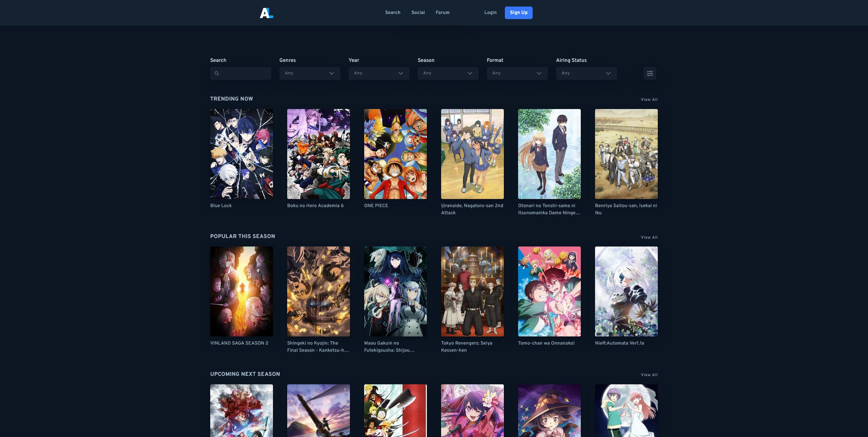Open the Blue Lock cover thumbnail

click(242, 154)
